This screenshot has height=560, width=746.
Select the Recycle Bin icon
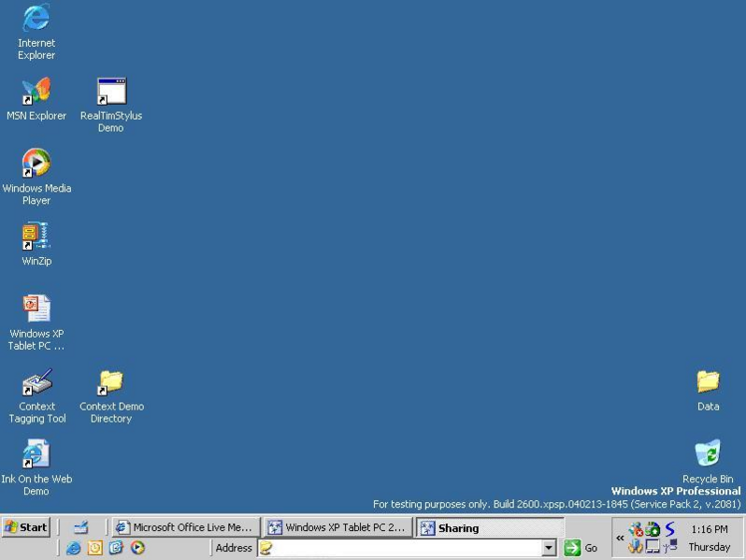click(x=708, y=454)
